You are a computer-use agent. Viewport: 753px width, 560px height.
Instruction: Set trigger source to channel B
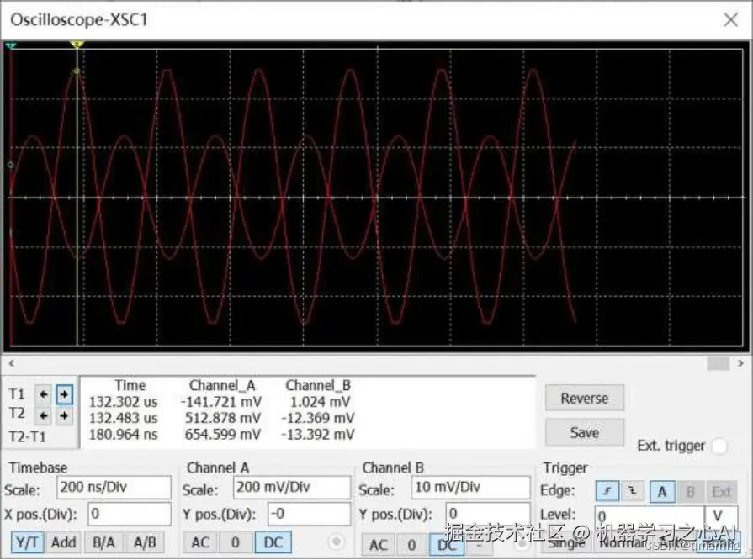[691, 491]
